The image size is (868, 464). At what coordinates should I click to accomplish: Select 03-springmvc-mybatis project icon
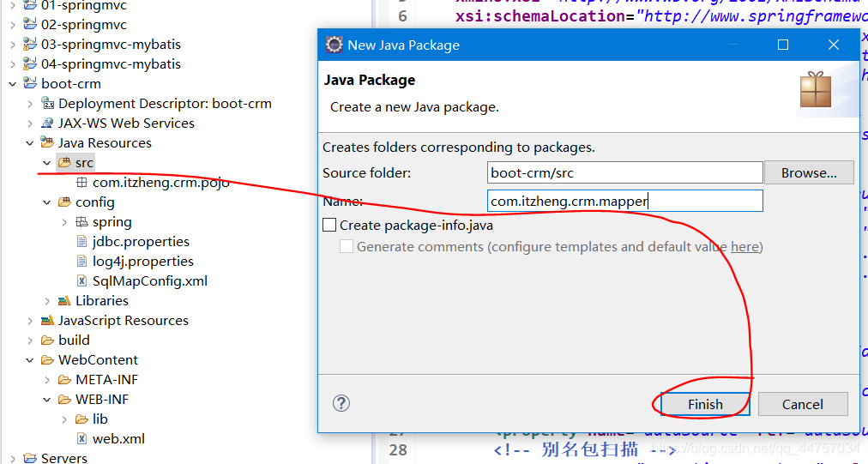click(30, 44)
